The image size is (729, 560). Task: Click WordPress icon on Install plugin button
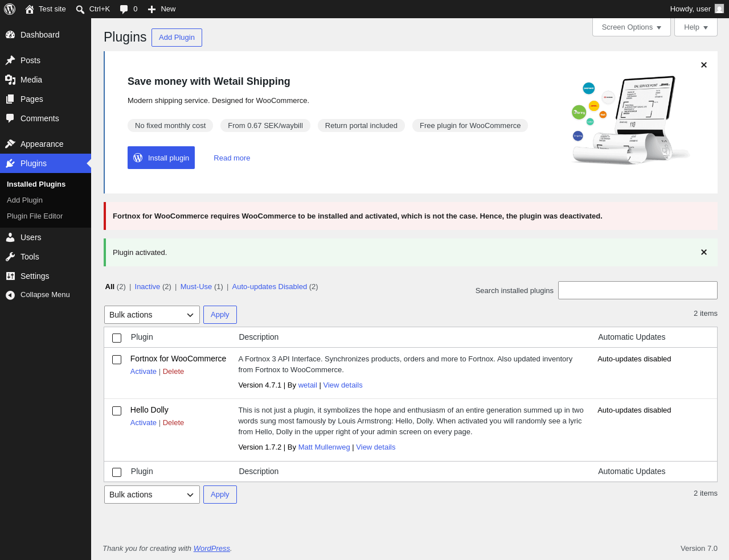point(138,158)
